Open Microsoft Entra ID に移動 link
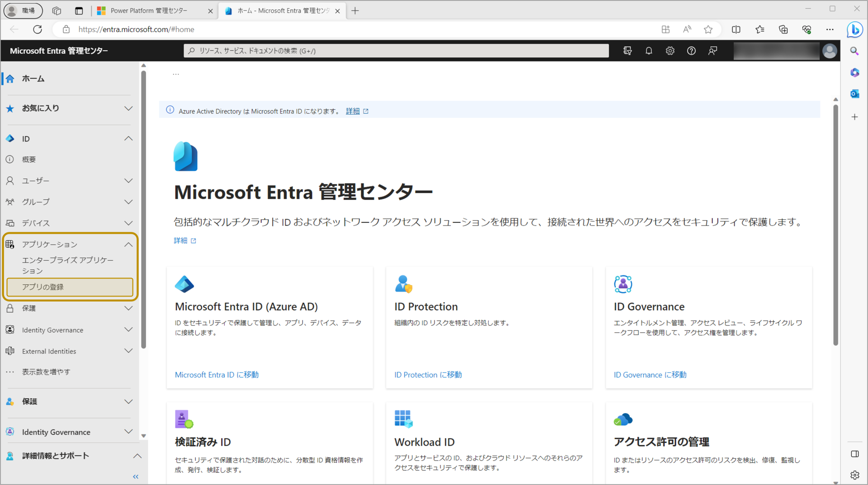Screen dimensions: 868x485 (217, 375)
